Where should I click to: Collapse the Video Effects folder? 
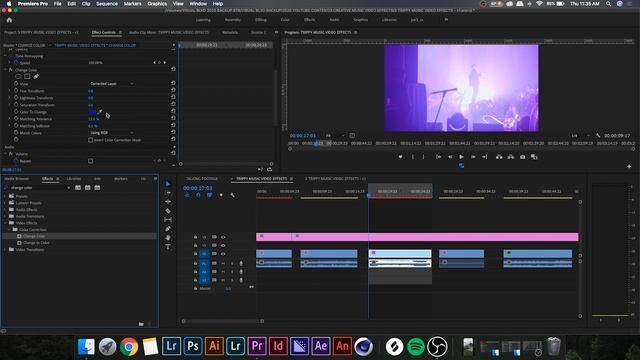tap(5, 223)
